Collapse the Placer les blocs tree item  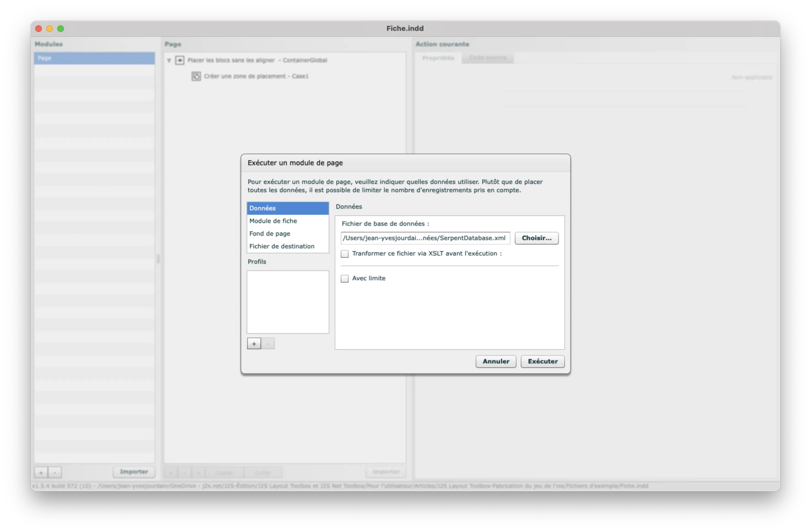tap(169, 60)
